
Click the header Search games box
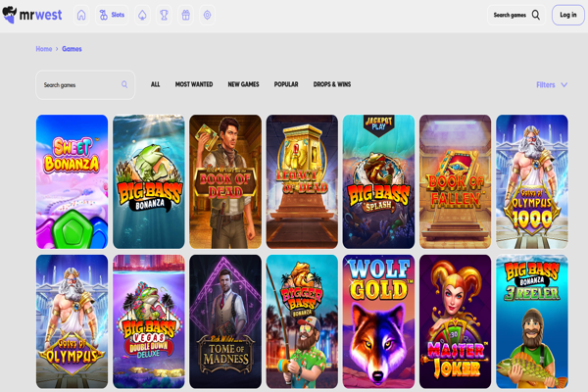(516, 15)
